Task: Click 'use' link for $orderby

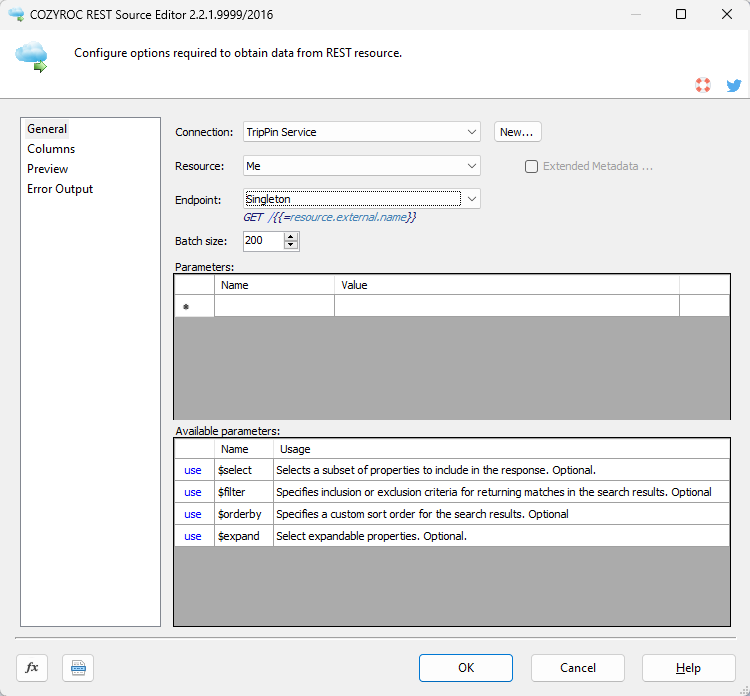Action: [193, 514]
